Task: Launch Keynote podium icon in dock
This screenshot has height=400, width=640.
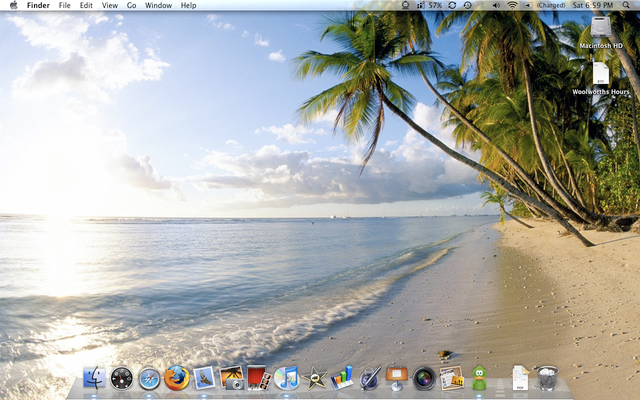Action: (x=397, y=377)
